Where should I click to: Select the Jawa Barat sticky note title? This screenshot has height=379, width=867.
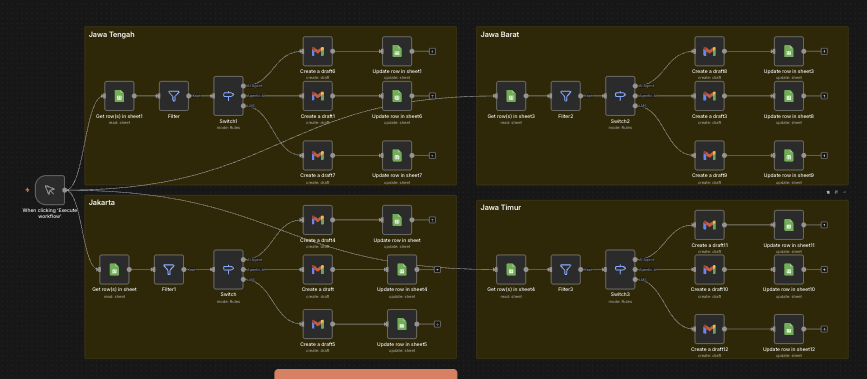point(500,34)
